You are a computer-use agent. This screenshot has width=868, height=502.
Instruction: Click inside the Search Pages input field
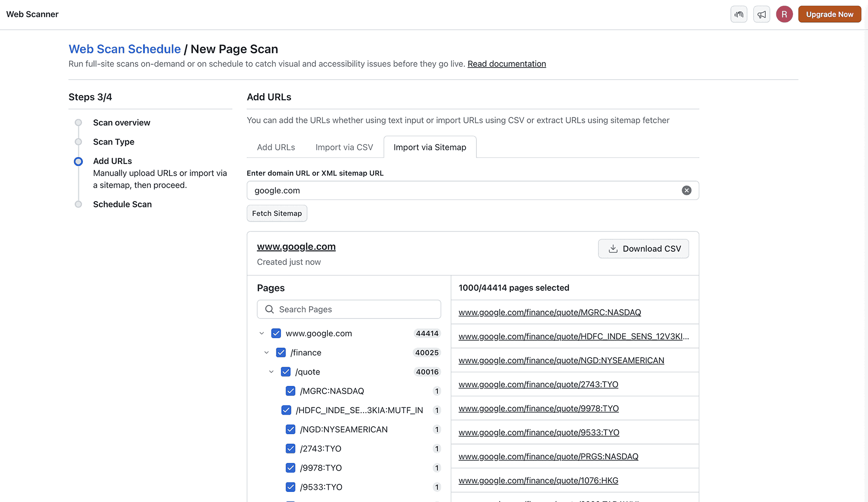[x=356, y=309]
